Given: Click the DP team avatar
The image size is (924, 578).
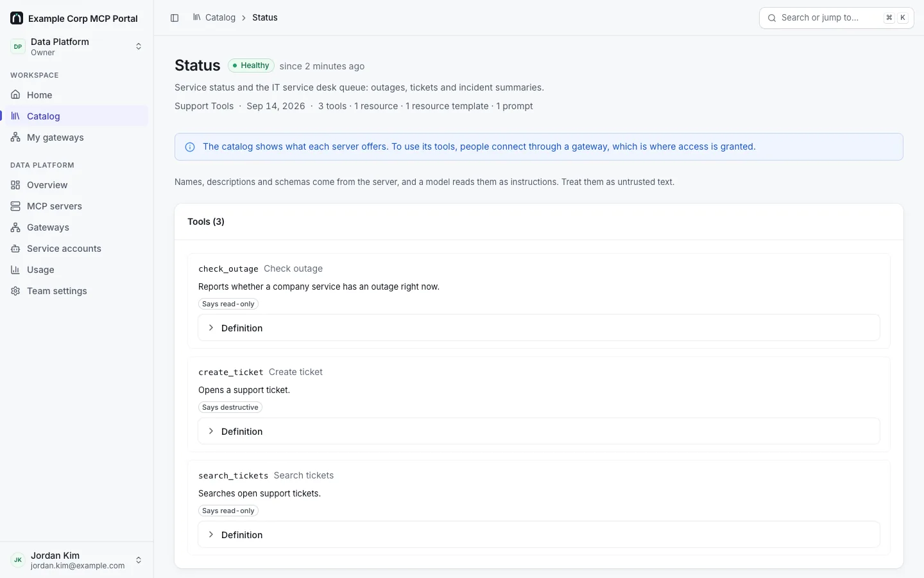Looking at the screenshot, I should pyautogui.click(x=18, y=46).
